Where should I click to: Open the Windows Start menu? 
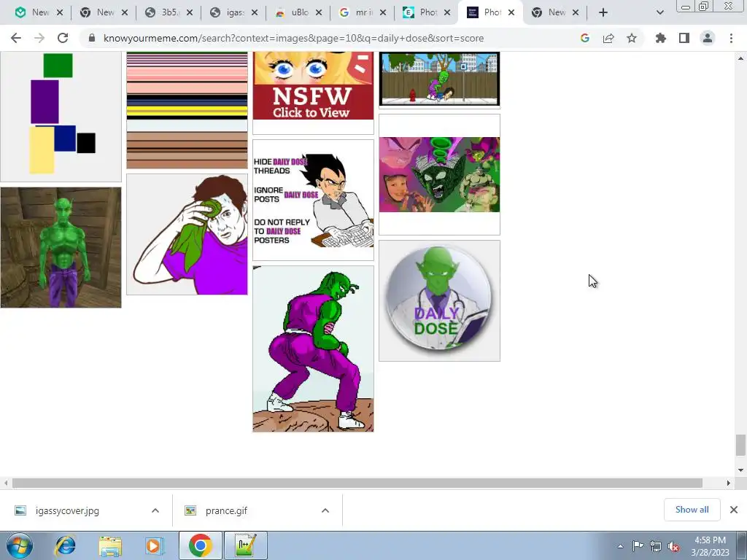coord(20,545)
